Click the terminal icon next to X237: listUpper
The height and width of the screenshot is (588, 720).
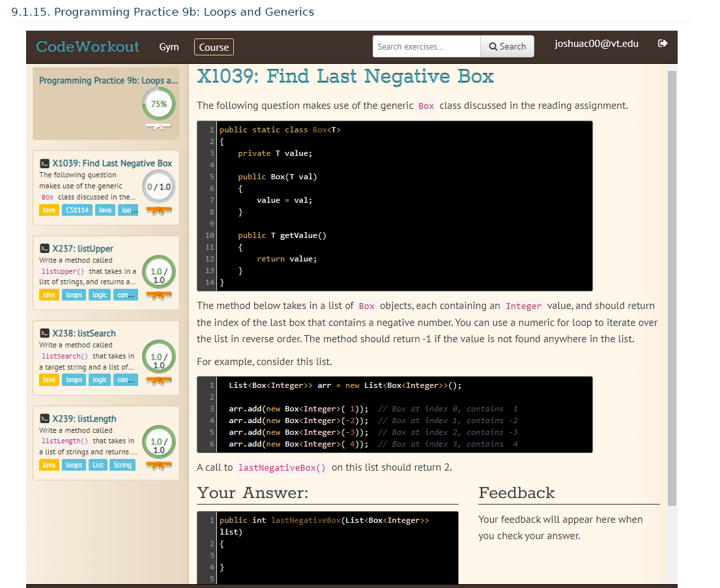point(44,248)
